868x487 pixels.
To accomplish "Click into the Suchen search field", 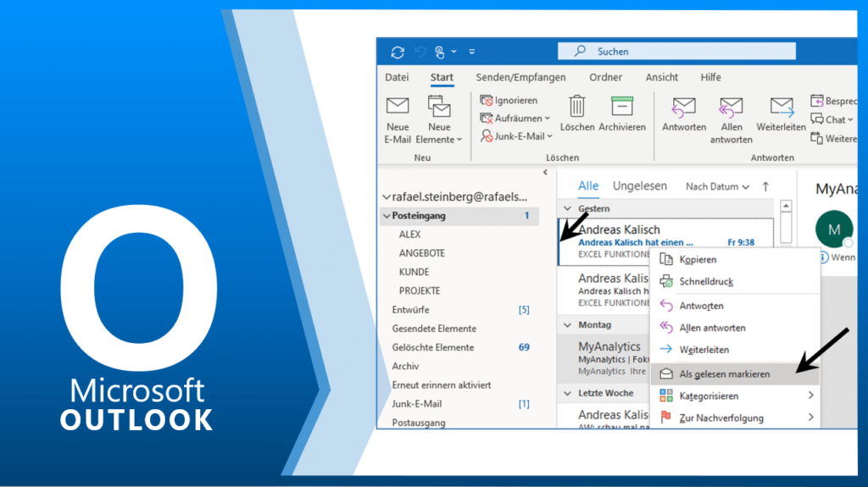I will coord(676,52).
